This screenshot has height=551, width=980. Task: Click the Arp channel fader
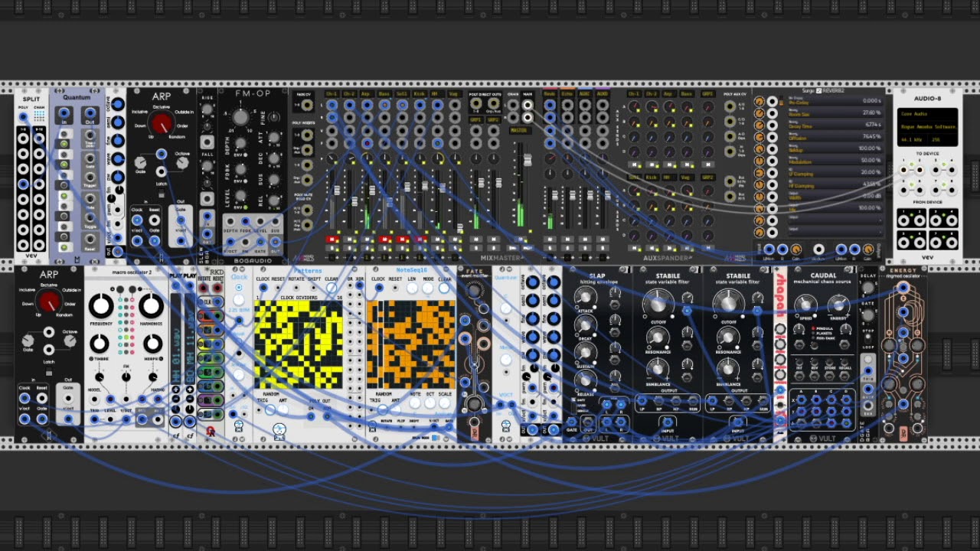[372, 190]
